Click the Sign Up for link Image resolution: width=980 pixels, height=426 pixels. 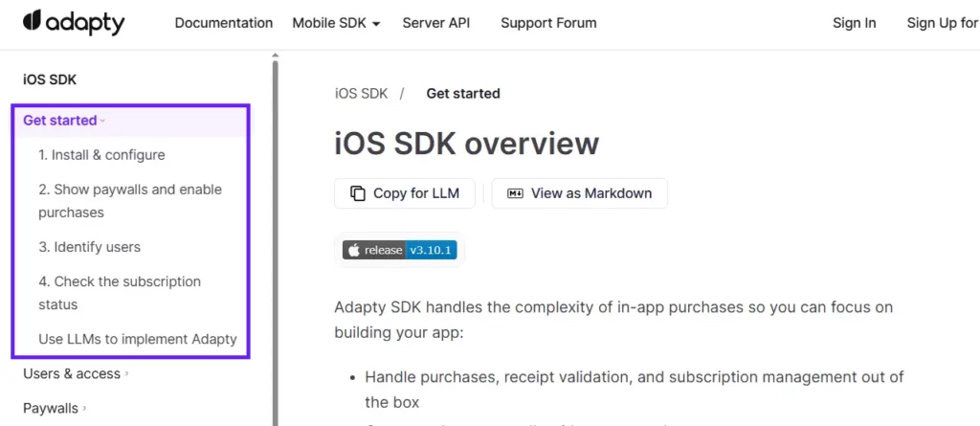click(x=943, y=23)
